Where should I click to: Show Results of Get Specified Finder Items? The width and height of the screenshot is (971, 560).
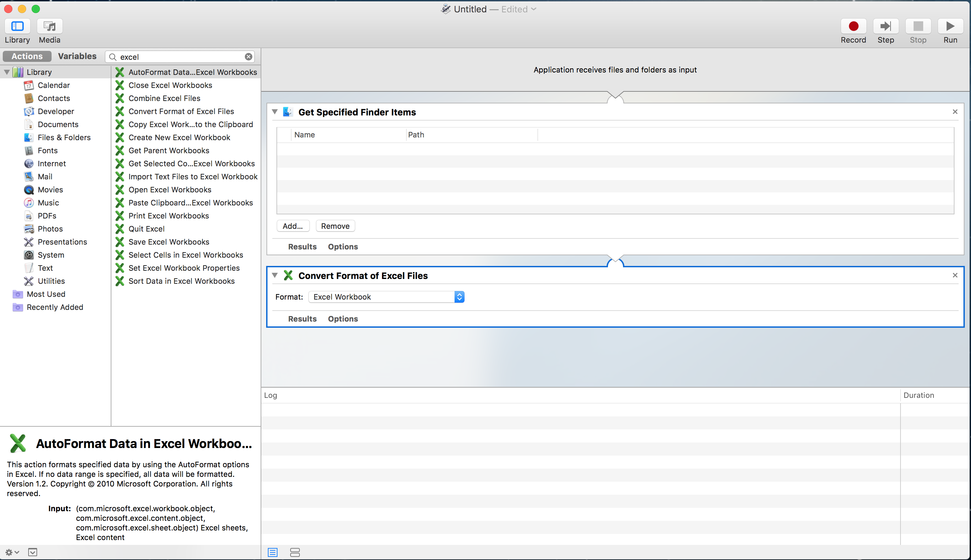(303, 247)
